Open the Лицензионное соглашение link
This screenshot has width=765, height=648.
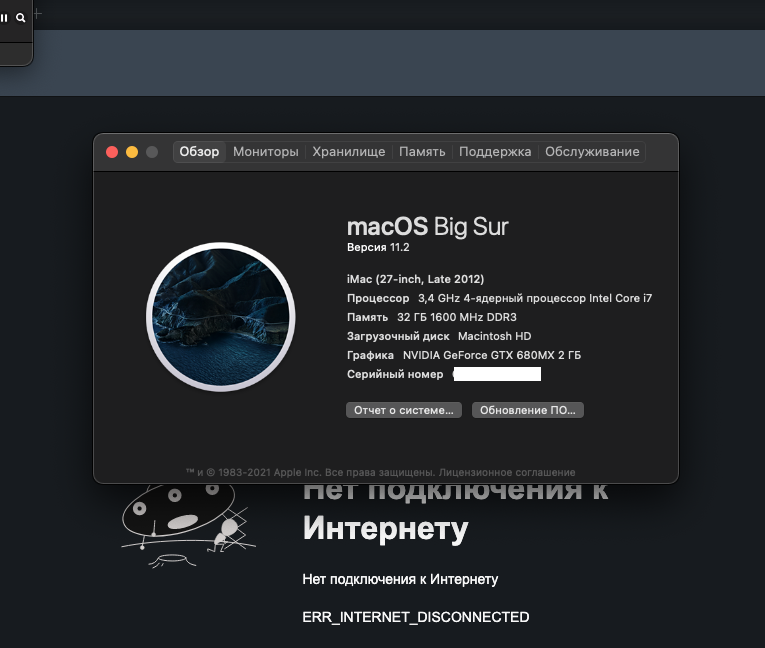click(507, 472)
